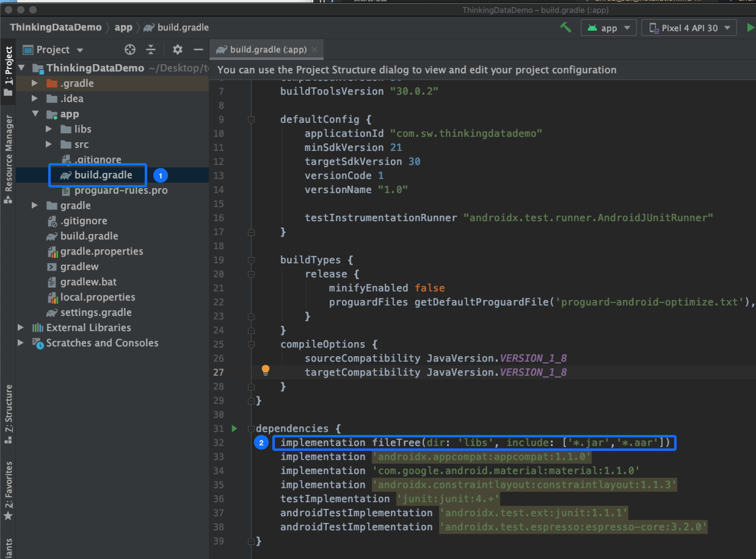This screenshot has height=559, width=756.
Task: Expand the libs folder in the tree
Action: click(49, 129)
